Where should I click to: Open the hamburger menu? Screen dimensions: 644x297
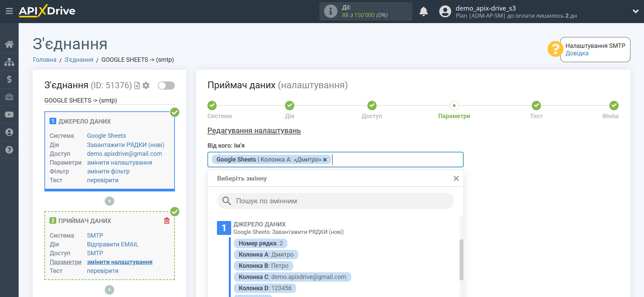point(9,11)
